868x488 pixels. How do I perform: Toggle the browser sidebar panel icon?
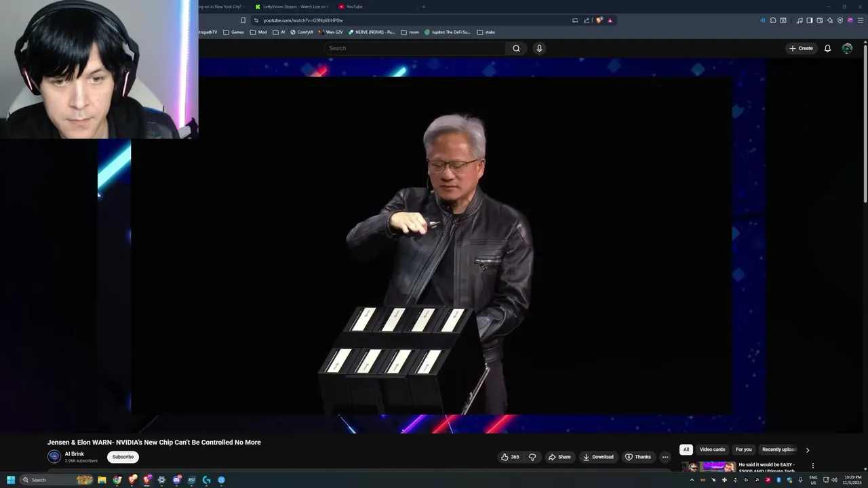point(809,20)
